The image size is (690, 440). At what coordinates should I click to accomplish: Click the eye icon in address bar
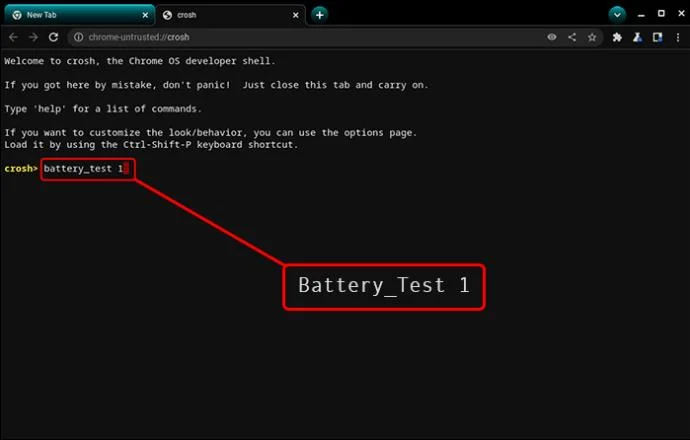pos(552,37)
